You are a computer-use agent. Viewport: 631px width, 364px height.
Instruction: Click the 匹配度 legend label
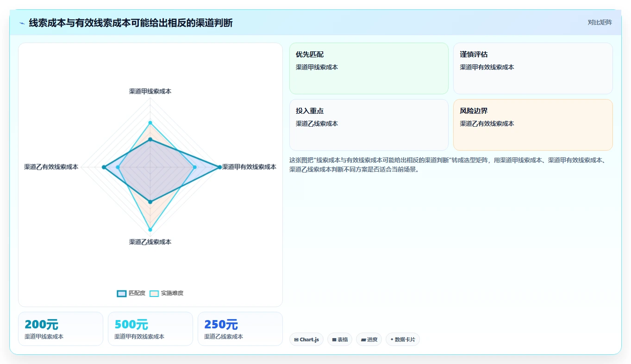point(137,293)
